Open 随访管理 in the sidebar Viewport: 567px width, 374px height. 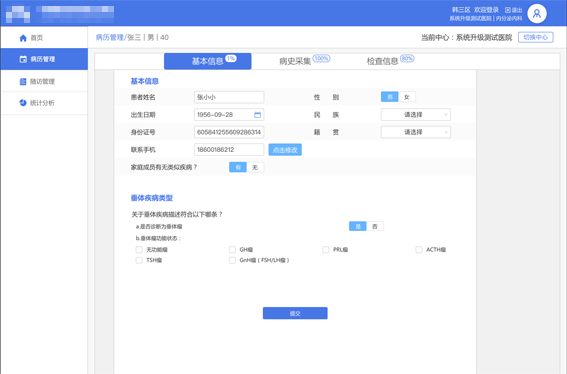pos(44,81)
